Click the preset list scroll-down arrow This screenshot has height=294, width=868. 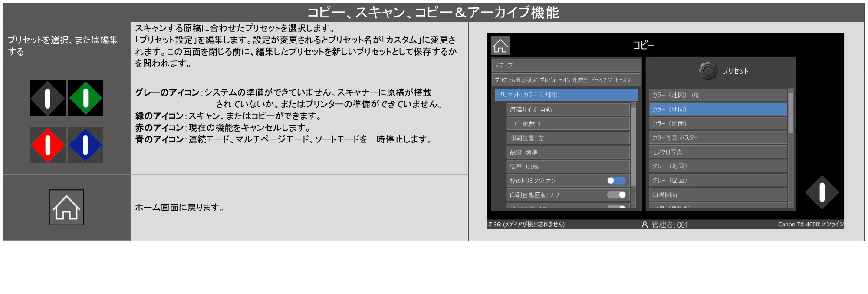[791, 205]
